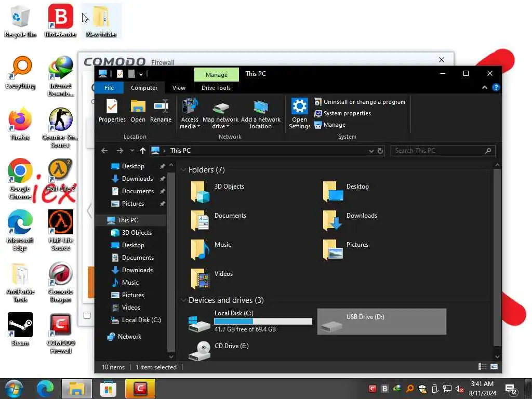Click the navigation pane scrollbar
The width and height of the screenshot is (532, 399).
tap(171, 261)
